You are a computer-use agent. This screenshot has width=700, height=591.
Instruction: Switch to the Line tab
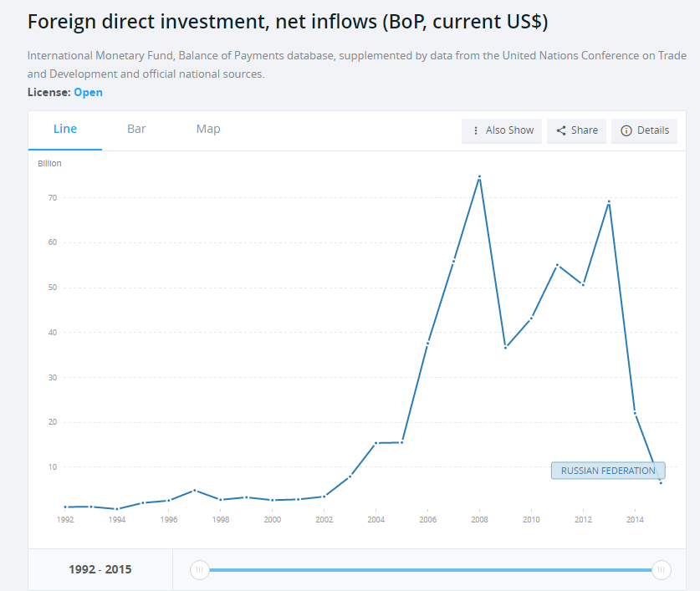coord(65,129)
